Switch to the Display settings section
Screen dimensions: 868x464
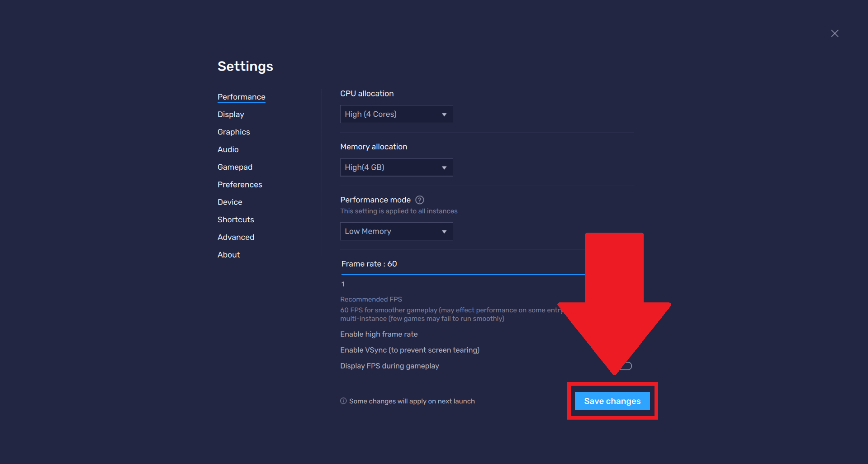231,114
